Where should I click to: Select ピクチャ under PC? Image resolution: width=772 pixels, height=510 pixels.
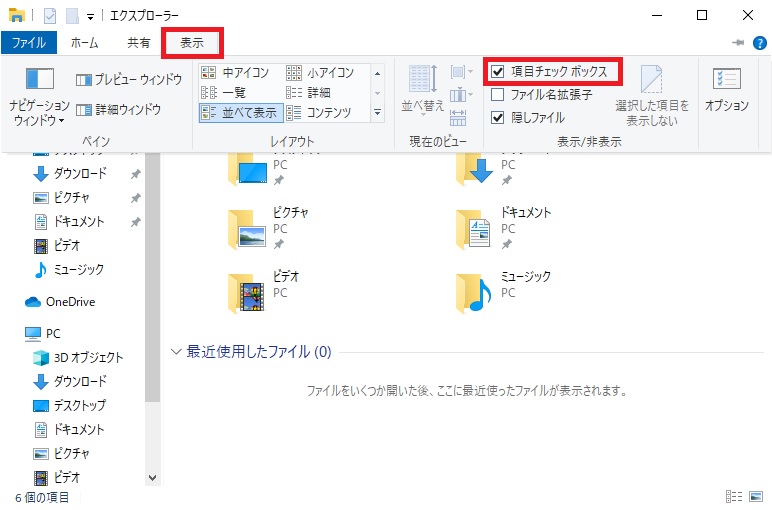pyautogui.click(x=62, y=453)
